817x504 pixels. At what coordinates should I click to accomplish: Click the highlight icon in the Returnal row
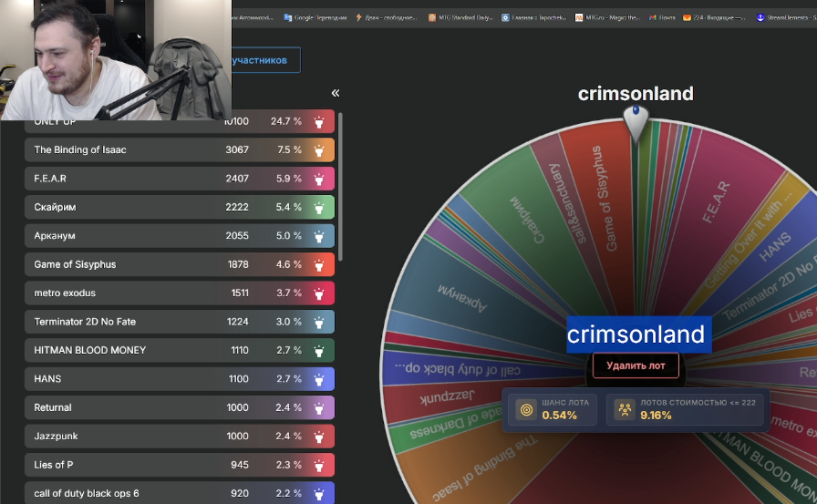[319, 408]
